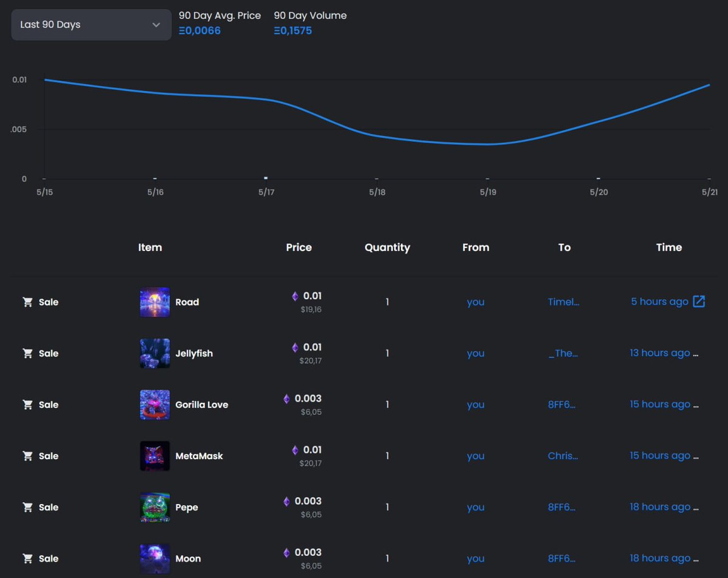This screenshot has height=578, width=728.
Task: Open the Road item name
Action: pyautogui.click(x=187, y=302)
